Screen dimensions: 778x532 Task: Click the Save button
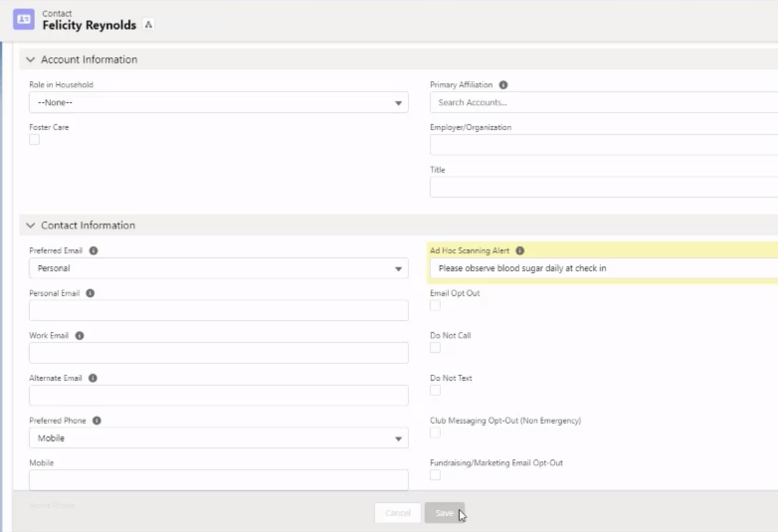click(x=444, y=513)
